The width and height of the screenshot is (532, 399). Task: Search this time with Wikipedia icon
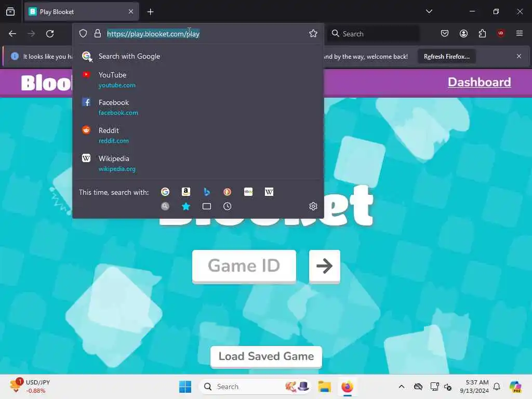point(269,192)
